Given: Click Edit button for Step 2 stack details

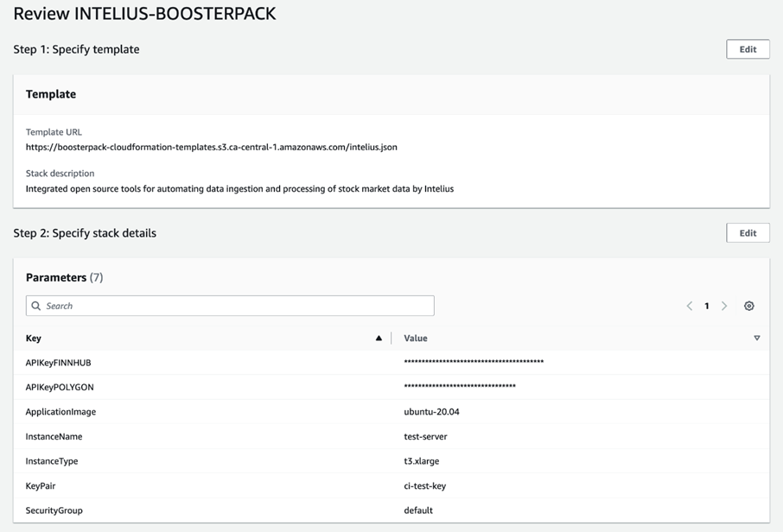Looking at the screenshot, I should pos(748,233).
